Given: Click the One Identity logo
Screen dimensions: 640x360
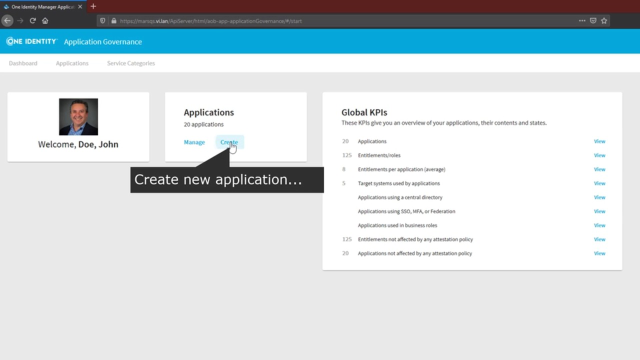Looking at the screenshot, I should 31,41.
